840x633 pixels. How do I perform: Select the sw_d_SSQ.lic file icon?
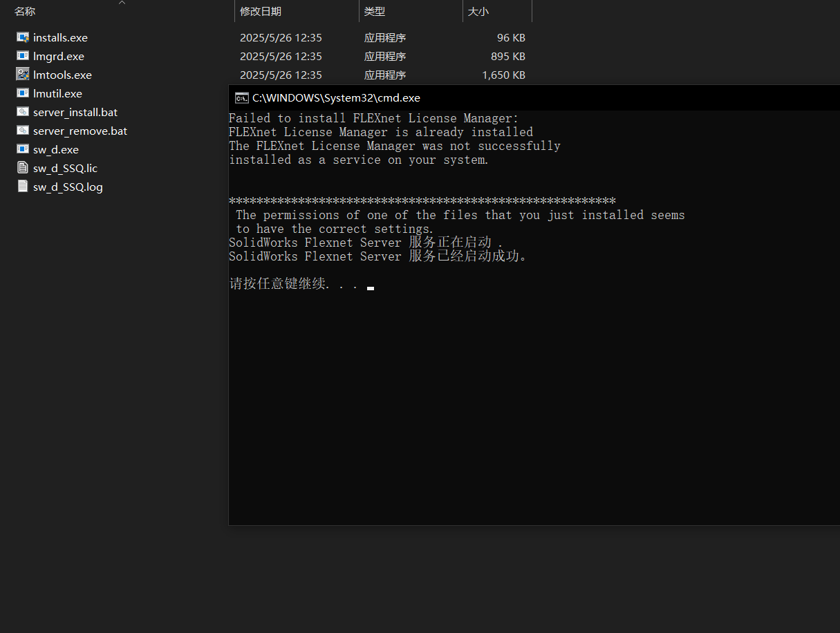[23, 168]
